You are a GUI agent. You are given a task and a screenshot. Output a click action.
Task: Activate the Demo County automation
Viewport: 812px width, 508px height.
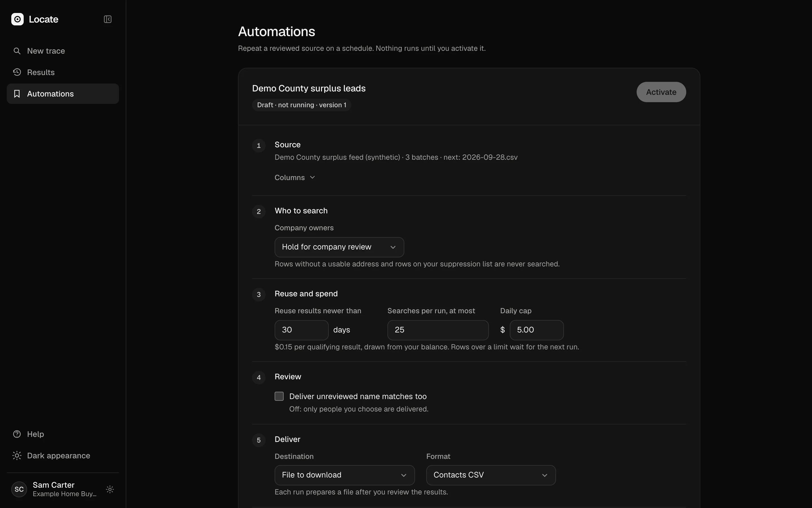point(661,92)
